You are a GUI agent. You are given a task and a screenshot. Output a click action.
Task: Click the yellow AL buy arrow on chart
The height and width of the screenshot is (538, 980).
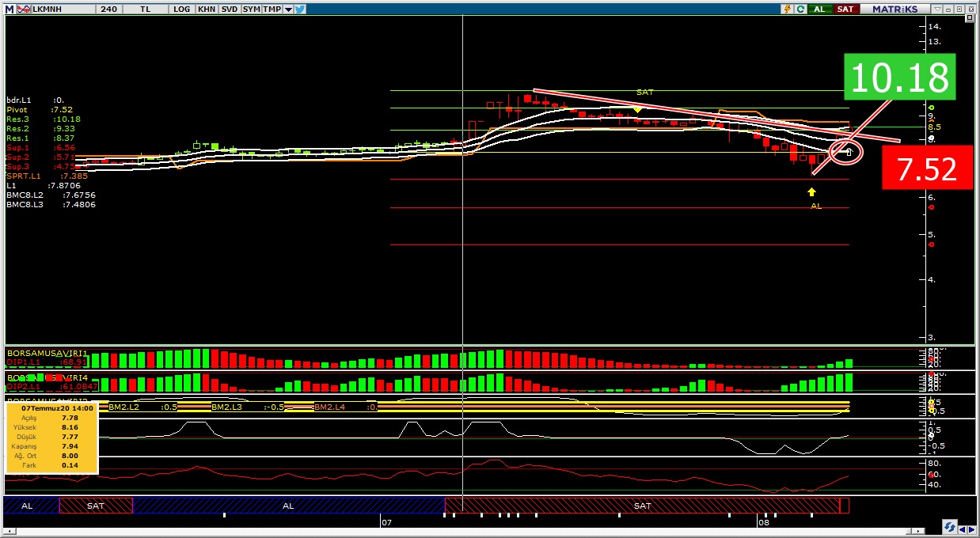[x=811, y=191]
